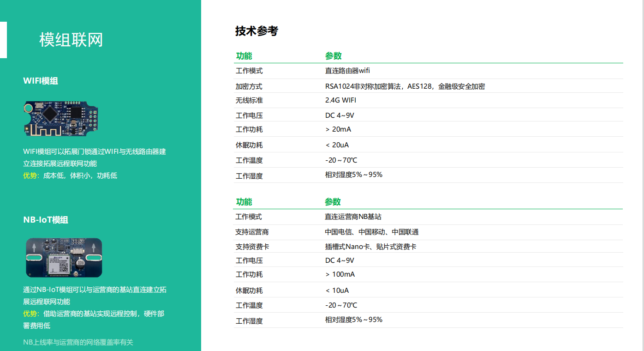Select the NB-IoT模组 heading
This screenshot has height=351, width=644.
tap(46, 220)
